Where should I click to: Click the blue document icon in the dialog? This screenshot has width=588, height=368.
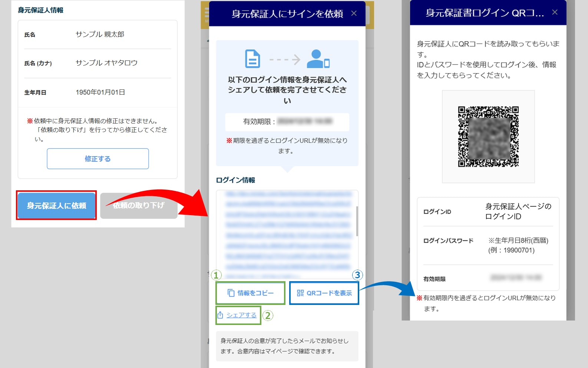(x=252, y=59)
